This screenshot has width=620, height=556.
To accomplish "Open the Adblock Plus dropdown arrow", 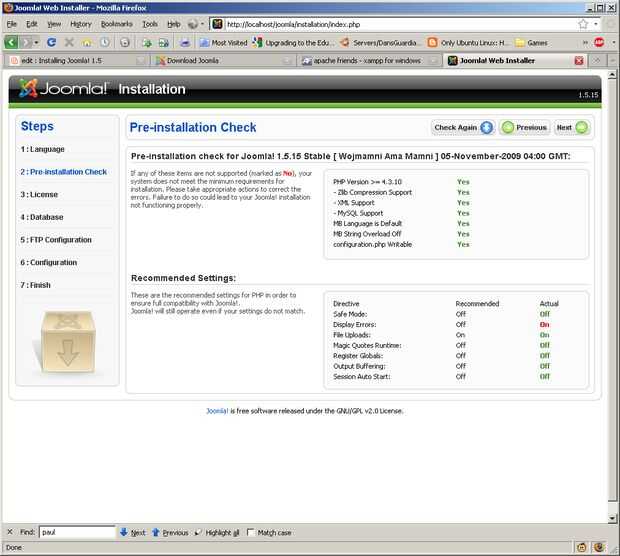I will (613, 42).
